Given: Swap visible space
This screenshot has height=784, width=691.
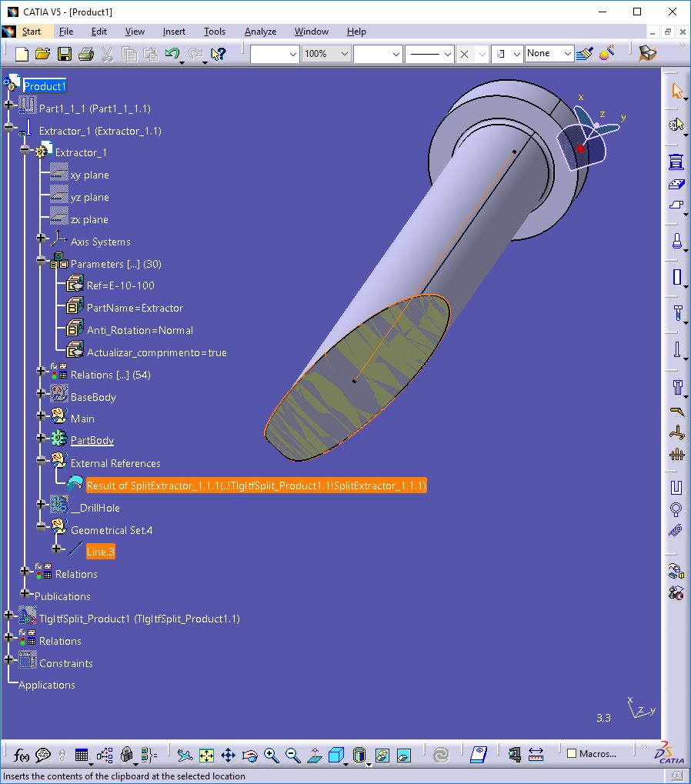Looking at the screenshot, I should [403, 755].
